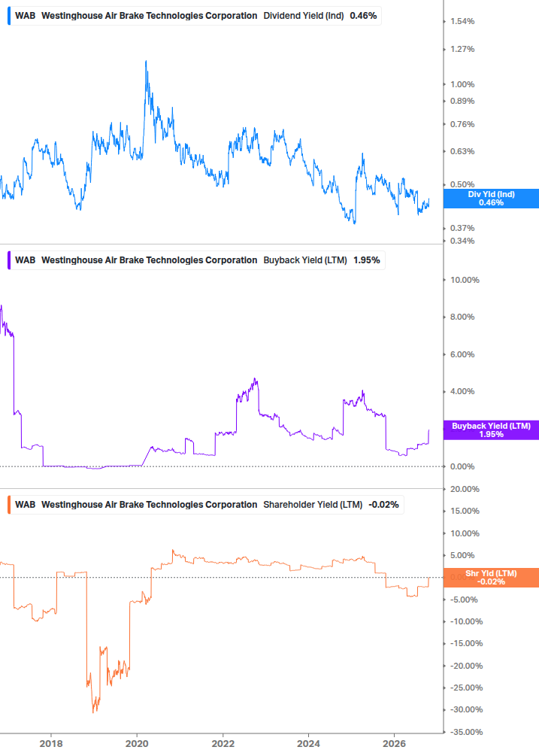The width and height of the screenshot is (539, 756).
Task: Click the orange color bar of Shareholder Yield legend
Action: click(9, 504)
